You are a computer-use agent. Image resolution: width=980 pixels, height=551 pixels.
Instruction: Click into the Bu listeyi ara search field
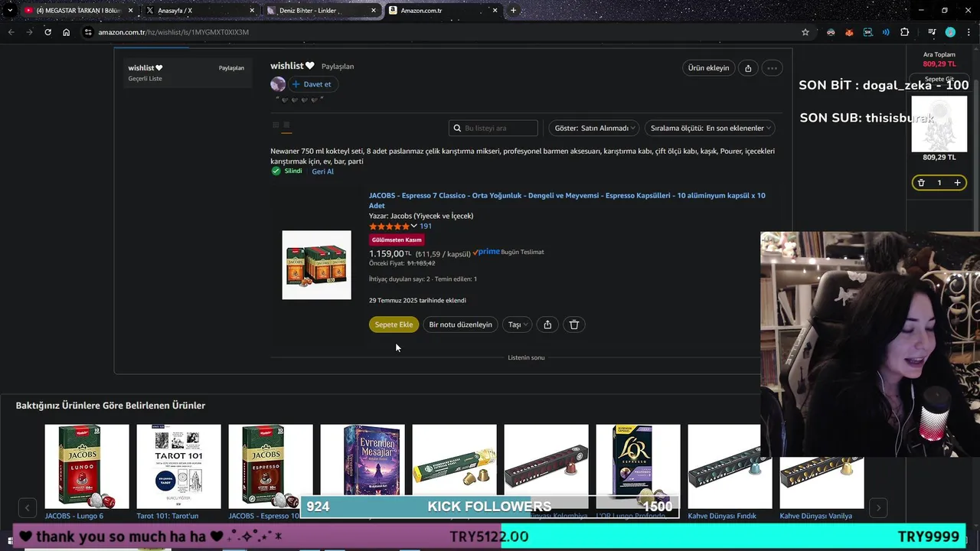(493, 128)
